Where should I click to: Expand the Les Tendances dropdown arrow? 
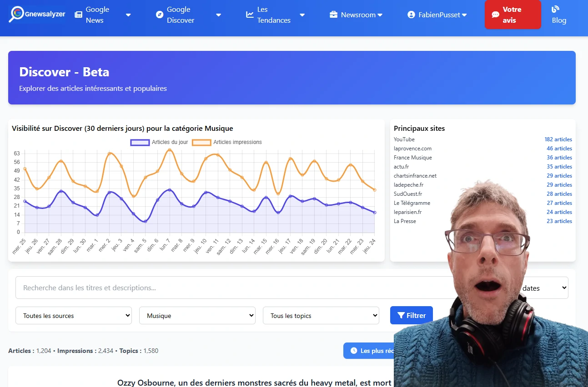pyautogui.click(x=302, y=15)
